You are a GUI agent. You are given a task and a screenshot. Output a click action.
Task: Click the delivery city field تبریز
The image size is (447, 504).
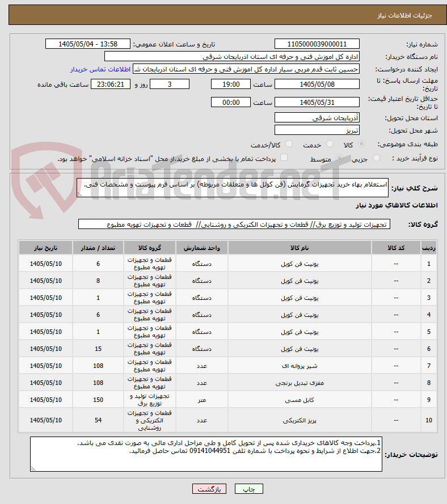pos(317,130)
